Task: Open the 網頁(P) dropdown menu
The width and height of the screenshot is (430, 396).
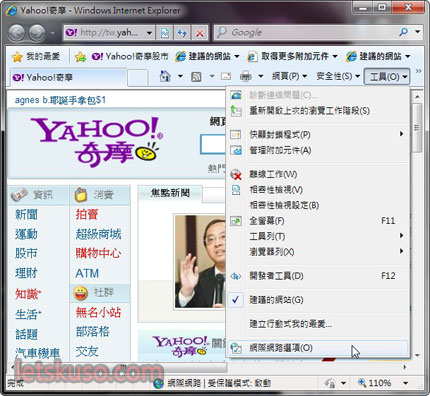Action: point(289,76)
